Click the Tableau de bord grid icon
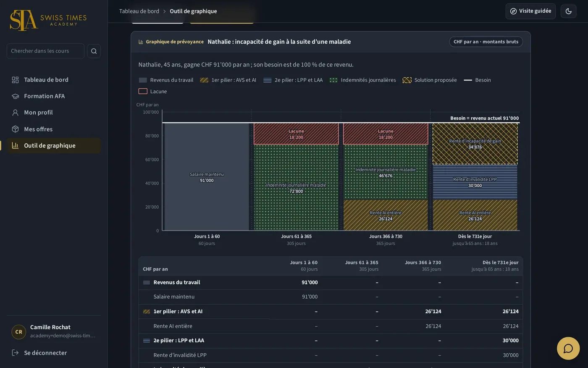This screenshot has height=368, width=588. click(16, 80)
